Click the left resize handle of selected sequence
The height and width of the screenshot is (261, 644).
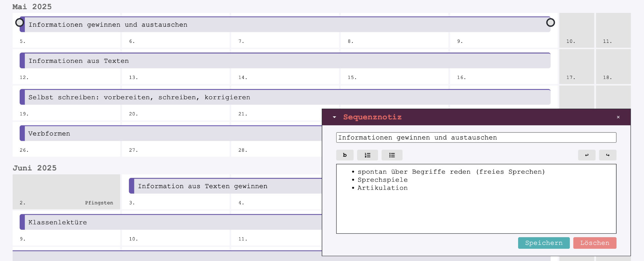coord(20,23)
